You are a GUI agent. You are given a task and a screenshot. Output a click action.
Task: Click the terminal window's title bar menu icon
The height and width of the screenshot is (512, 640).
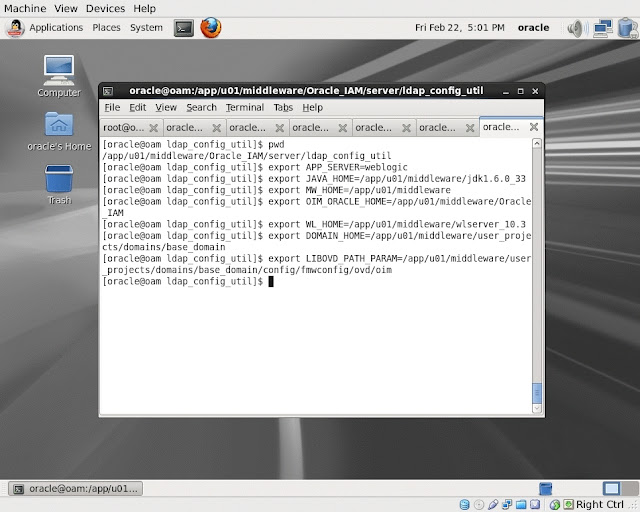pos(108,91)
